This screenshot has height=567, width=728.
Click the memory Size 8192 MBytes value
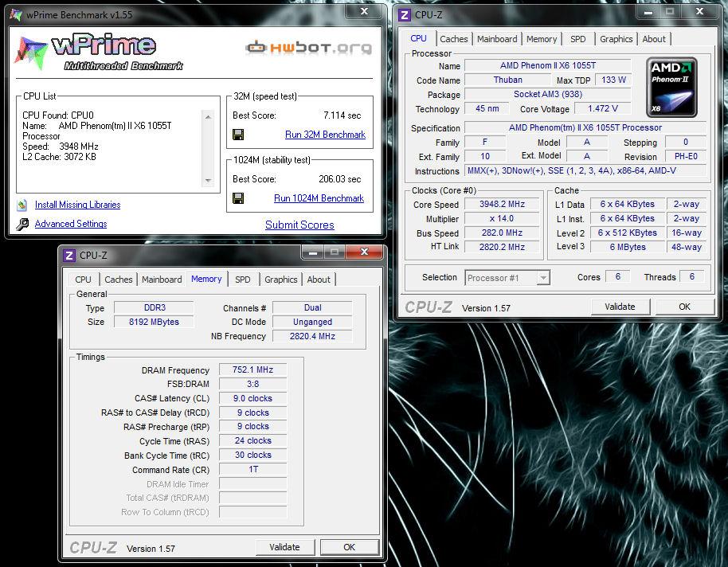(x=154, y=322)
